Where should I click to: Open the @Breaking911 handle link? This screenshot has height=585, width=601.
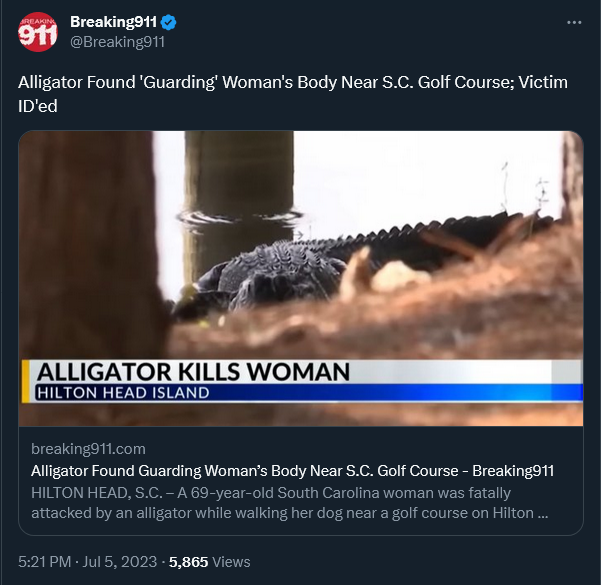pos(117,42)
